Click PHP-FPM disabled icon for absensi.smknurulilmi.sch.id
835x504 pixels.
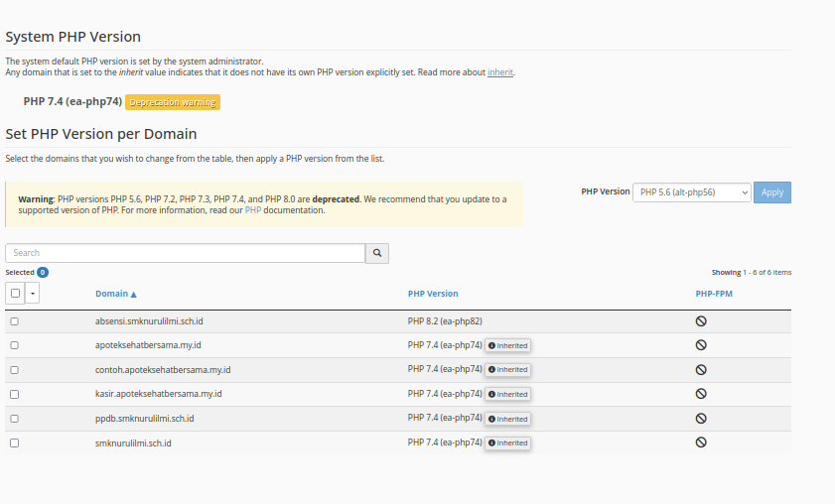tap(700, 321)
